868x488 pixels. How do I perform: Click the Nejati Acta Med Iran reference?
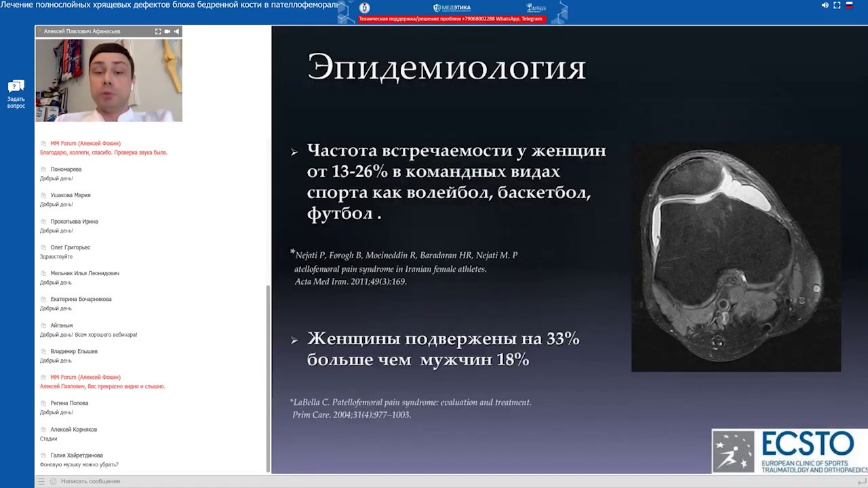tap(406, 268)
